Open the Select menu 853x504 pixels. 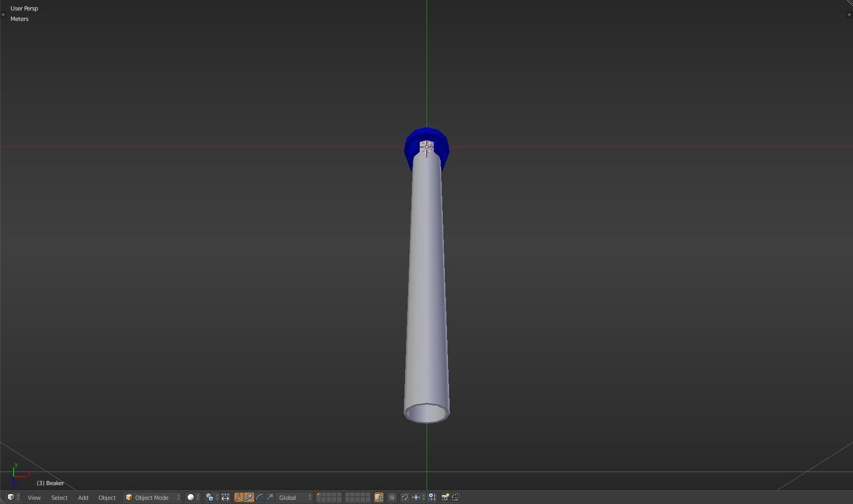[59, 498]
